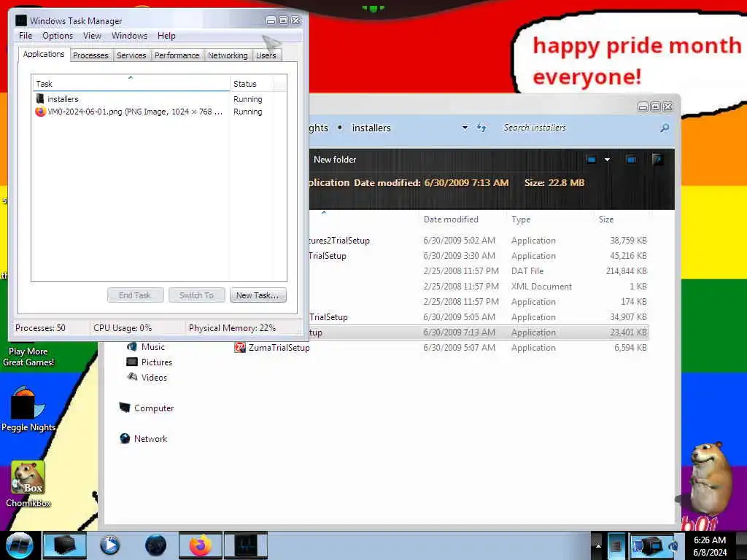The image size is (747, 560).
Task: Click the help icon in Explorer toolbar
Action: tap(658, 160)
